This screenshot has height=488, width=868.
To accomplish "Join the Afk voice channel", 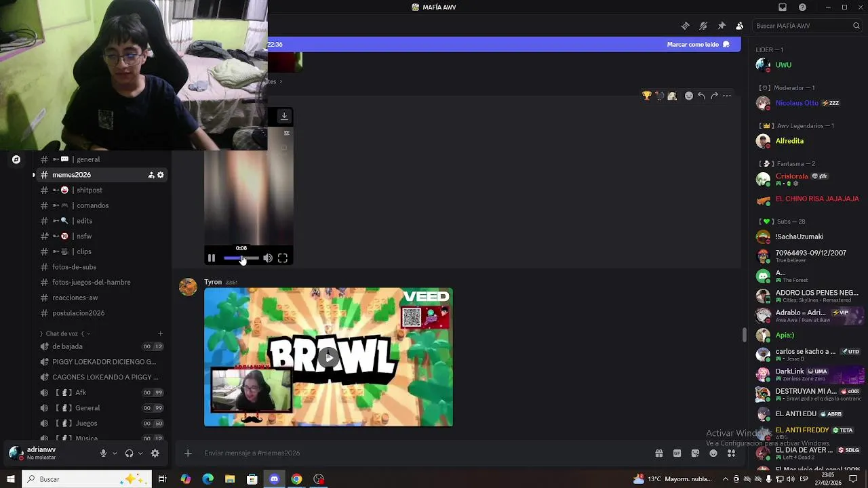I will (x=102, y=392).
